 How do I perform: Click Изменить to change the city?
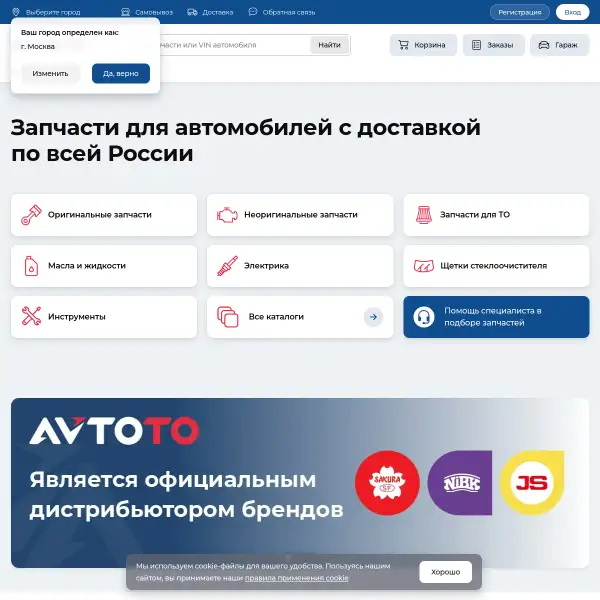pyautogui.click(x=50, y=73)
